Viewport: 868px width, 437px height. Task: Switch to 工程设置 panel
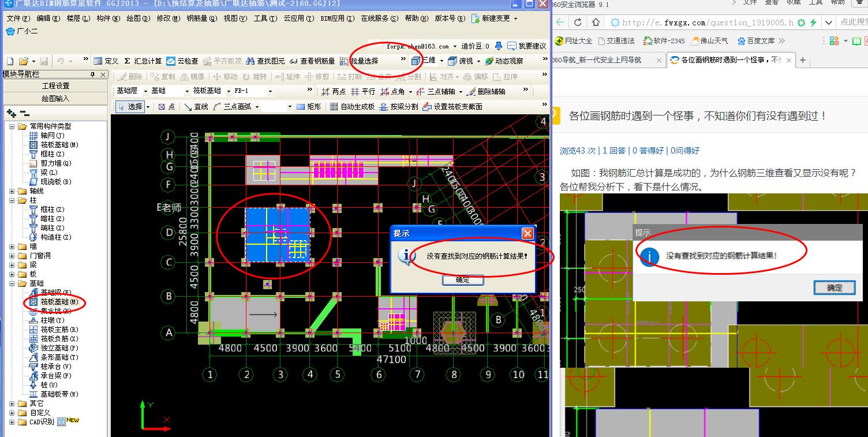(x=55, y=85)
